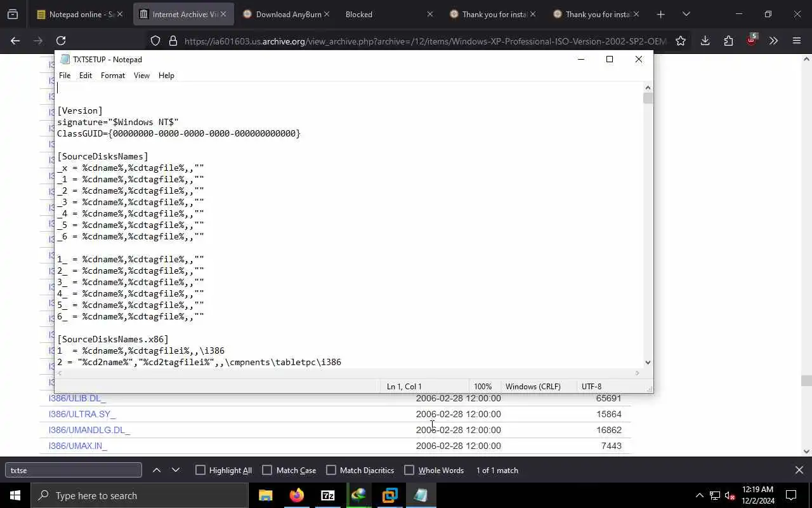The image size is (812, 508).
Task: Open I386/ULTRA.SY_ file link
Action: (x=82, y=414)
